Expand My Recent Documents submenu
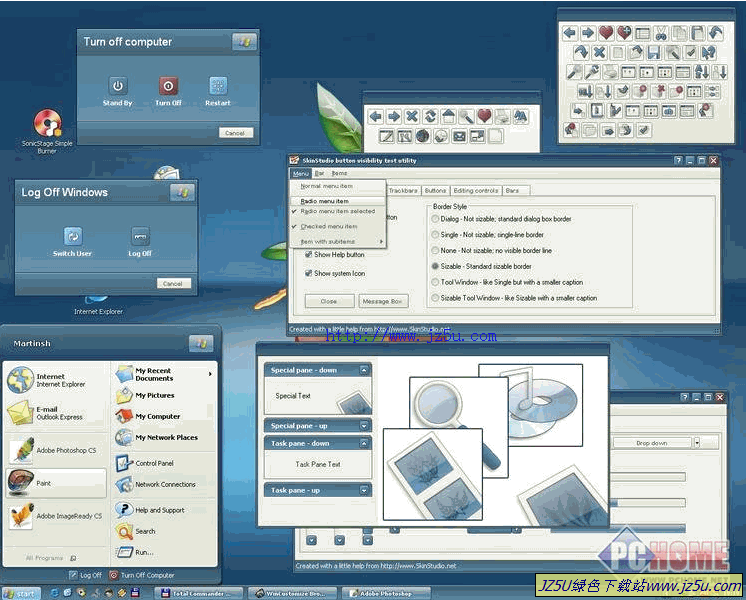746x600 pixels. (164, 374)
